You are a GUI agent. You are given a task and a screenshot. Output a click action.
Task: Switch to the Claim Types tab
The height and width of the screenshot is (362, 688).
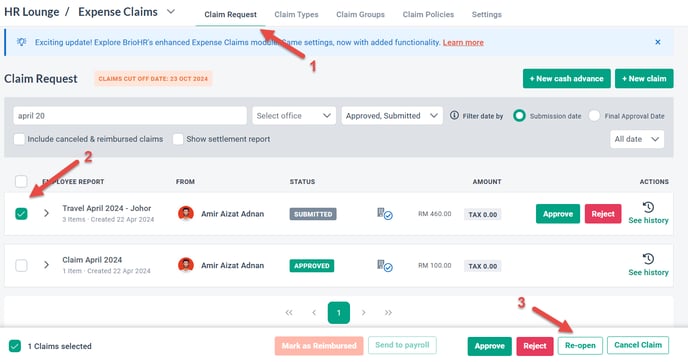pyautogui.click(x=296, y=14)
